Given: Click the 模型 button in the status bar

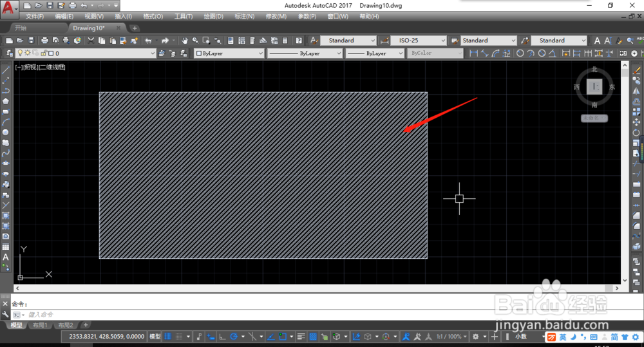Looking at the screenshot, I should point(155,336).
